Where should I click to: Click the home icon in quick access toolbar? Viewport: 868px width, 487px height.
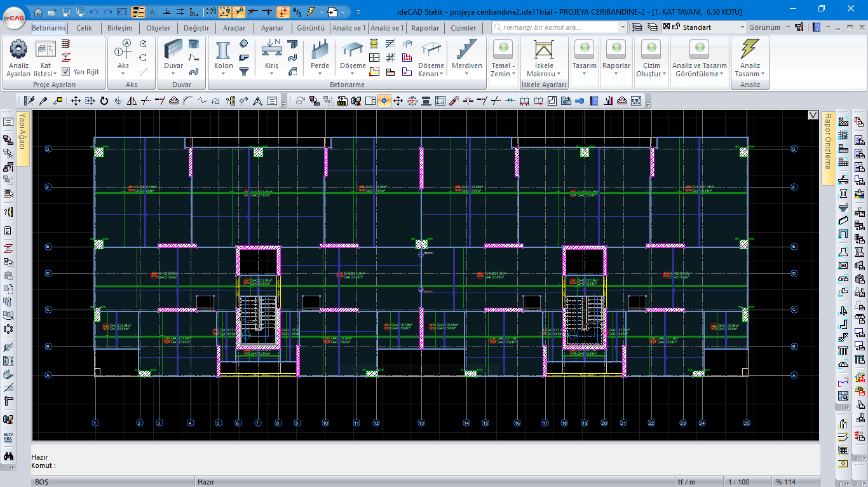coord(38,11)
